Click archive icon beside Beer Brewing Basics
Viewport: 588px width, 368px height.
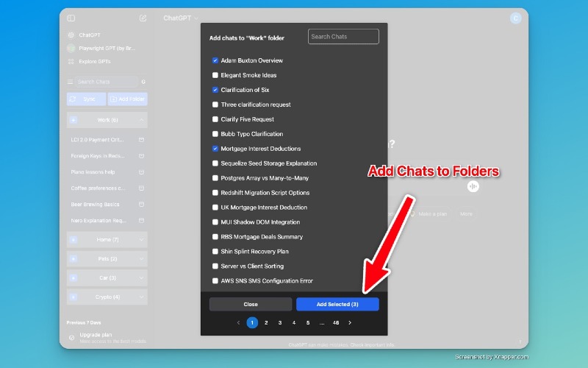(x=141, y=205)
